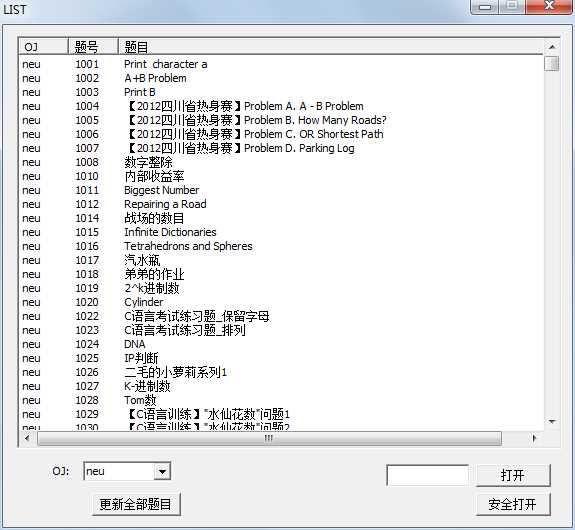The height and width of the screenshot is (530, 575).
Task: Select row 1029 "水仙花数"问题1
Action: point(281,414)
